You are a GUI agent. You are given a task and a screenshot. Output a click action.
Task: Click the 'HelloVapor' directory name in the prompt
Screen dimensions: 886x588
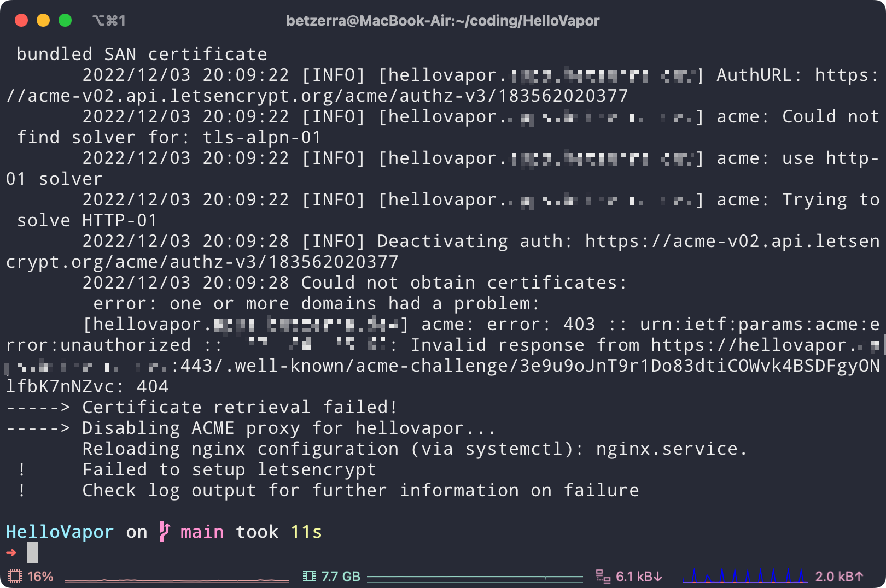coord(60,532)
